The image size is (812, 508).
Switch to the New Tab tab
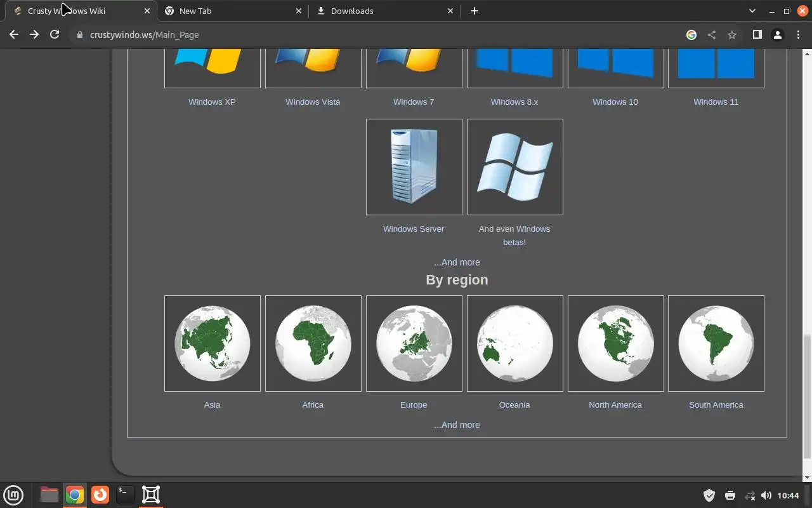pyautogui.click(x=233, y=11)
